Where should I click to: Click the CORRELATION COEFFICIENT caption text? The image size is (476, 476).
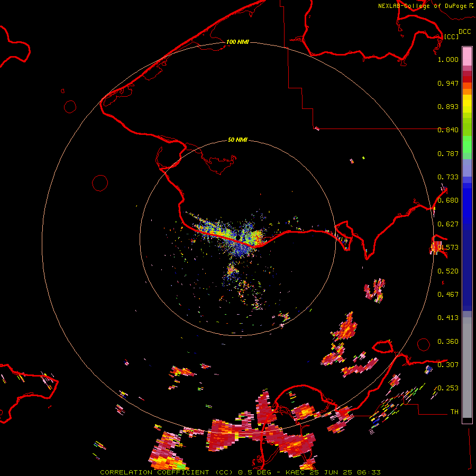[154, 472]
